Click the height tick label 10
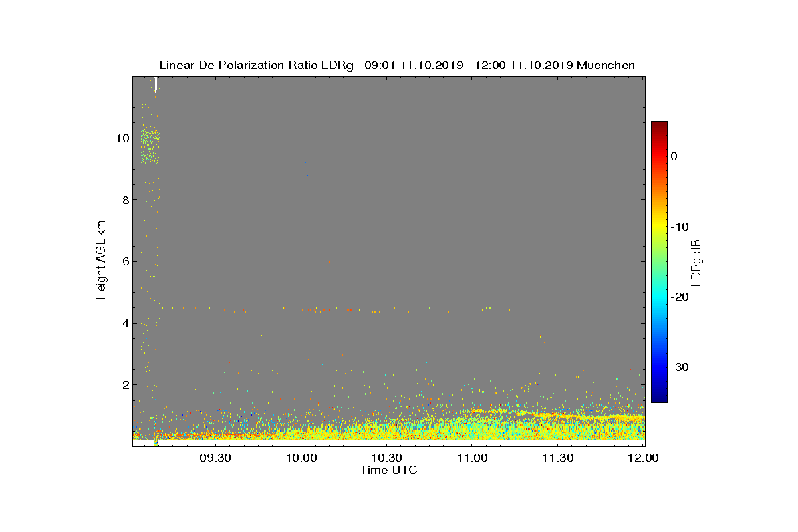Viewport: 798px width, 532px height. (121, 138)
